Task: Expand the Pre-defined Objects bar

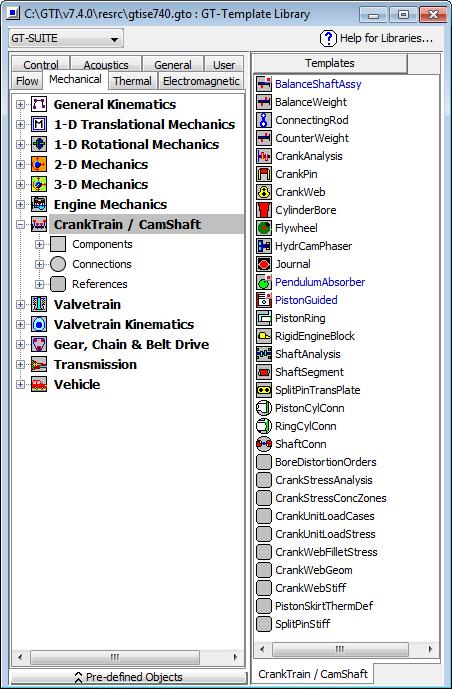Action: tap(128, 677)
